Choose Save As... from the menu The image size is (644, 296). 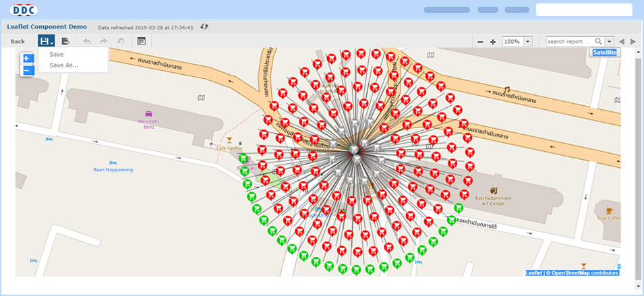63,65
